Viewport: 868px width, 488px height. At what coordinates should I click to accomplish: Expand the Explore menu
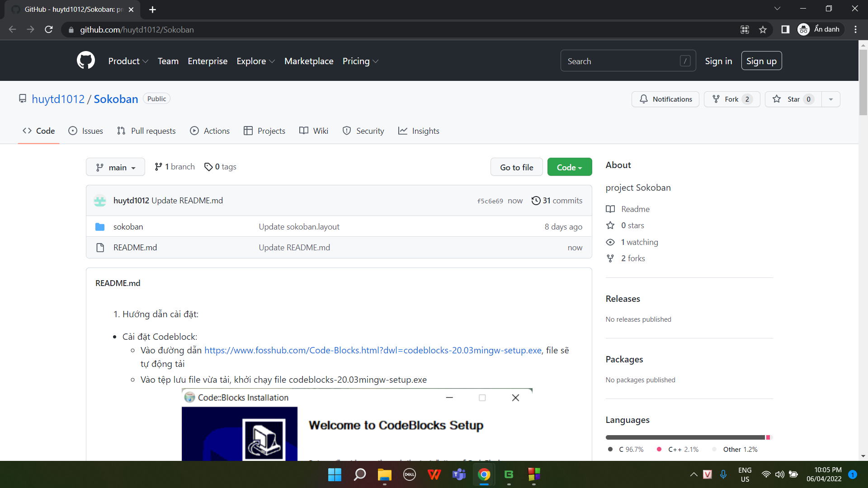256,61
